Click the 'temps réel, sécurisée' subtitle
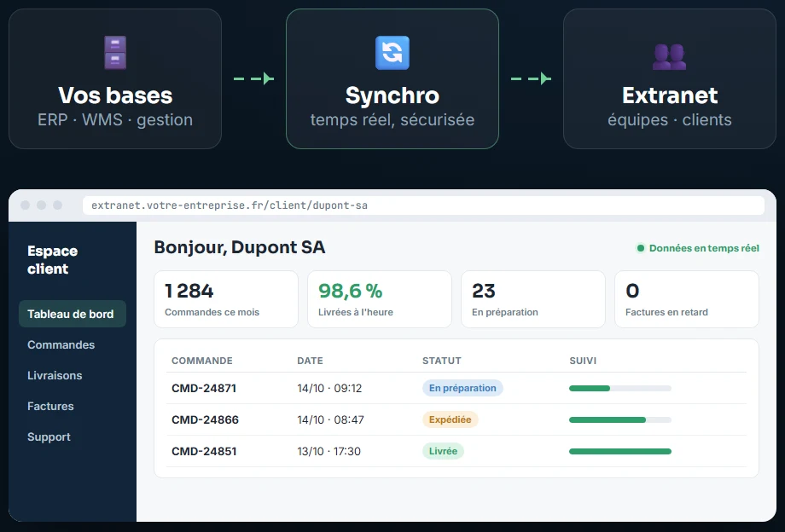Viewport: 785px width, 532px height. coord(392,120)
